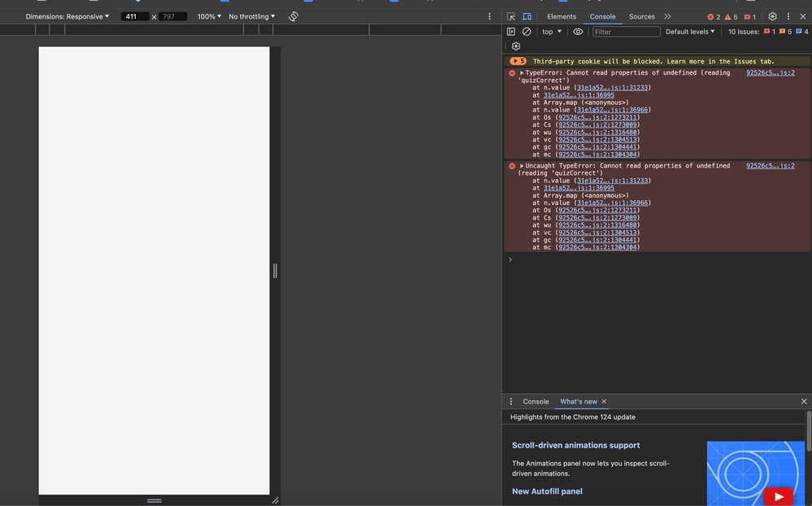
Task: Clear the console with the ban icon
Action: pos(527,32)
